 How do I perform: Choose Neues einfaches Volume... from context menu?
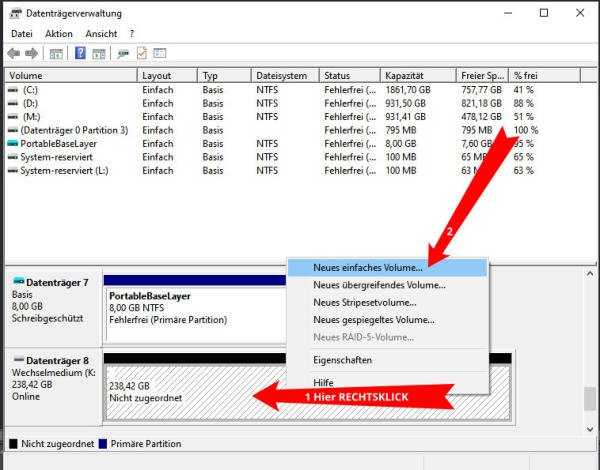pos(387,268)
